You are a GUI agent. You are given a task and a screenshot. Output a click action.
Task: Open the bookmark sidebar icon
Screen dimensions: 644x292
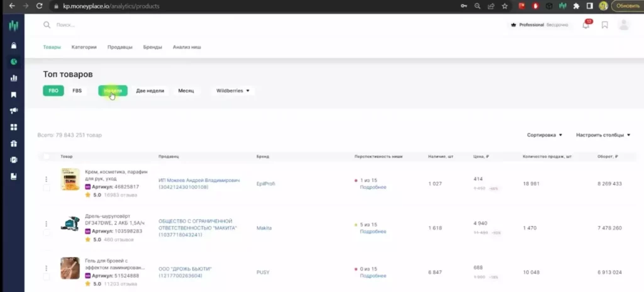click(14, 94)
